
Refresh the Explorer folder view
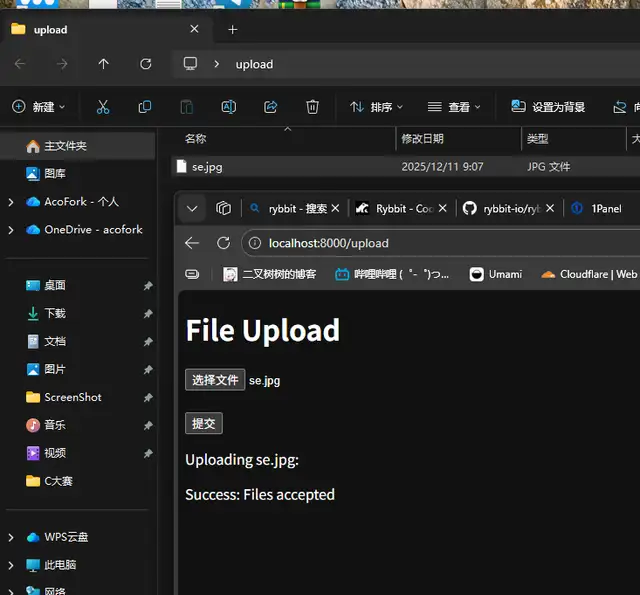click(x=146, y=64)
